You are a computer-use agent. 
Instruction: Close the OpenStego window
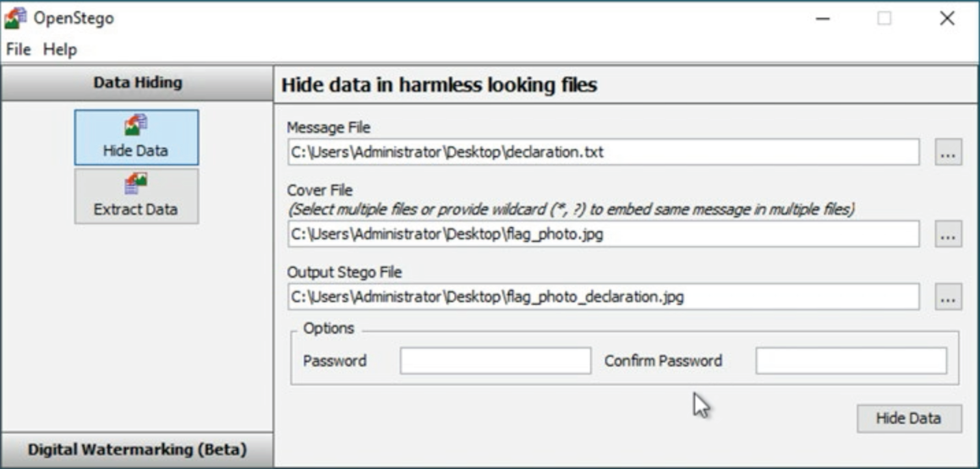click(947, 18)
